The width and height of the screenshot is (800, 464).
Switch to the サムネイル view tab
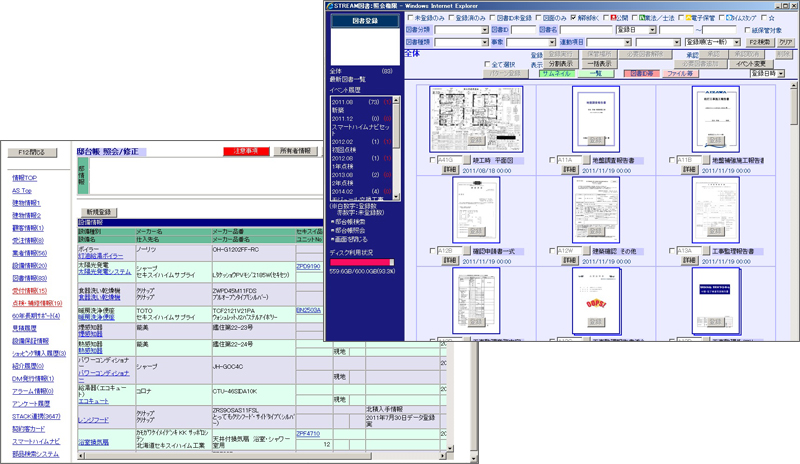[x=554, y=73]
